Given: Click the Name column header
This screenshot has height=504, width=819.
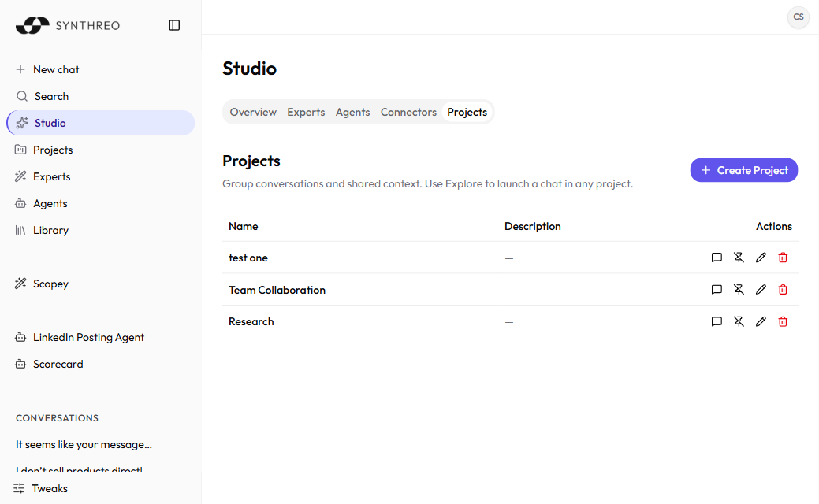Looking at the screenshot, I should (x=244, y=227).
